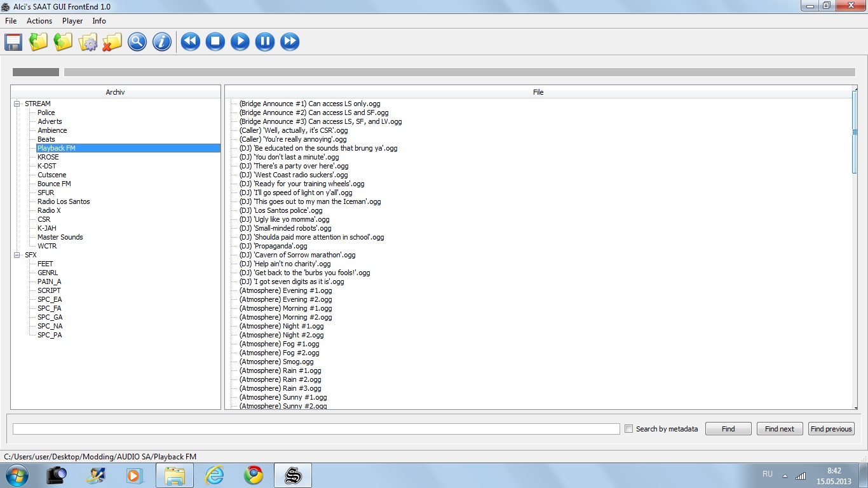The height and width of the screenshot is (488, 868).
Task: Click the long playback progress bar
Action: [x=459, y=72]
